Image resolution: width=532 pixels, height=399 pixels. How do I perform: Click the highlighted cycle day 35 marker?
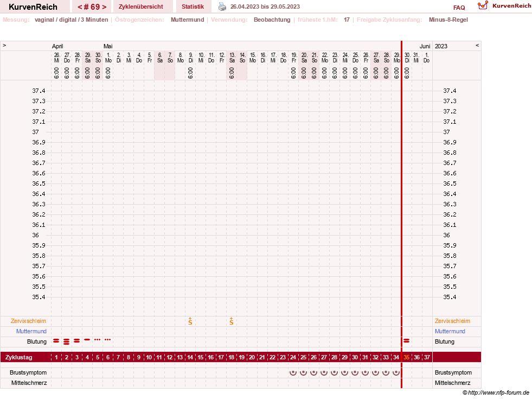[407, 357]
